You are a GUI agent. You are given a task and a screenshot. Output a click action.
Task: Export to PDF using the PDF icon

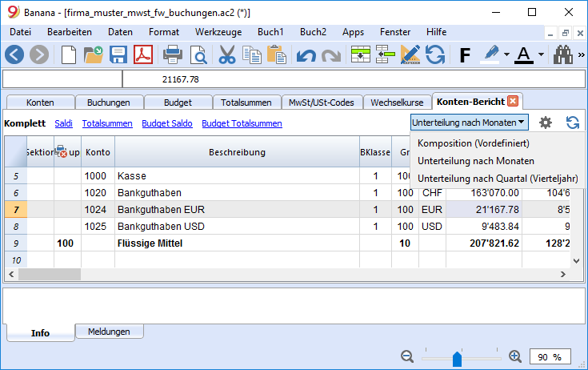pyautogui.click(x=143, y=54)
